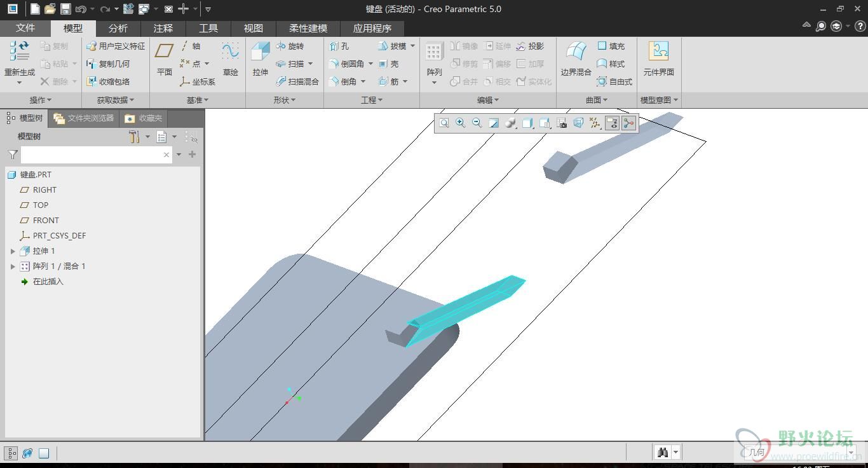Apply the 壳 shell feature
Viewport: 868px width, 468px height.
[388, 64]
